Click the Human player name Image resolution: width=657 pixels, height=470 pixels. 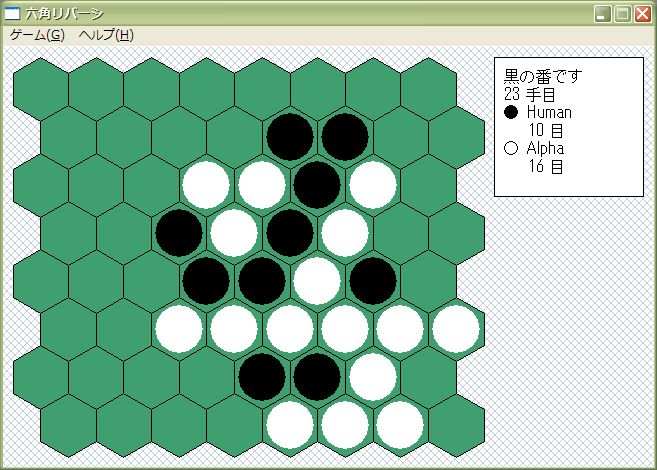pos(549,112)
